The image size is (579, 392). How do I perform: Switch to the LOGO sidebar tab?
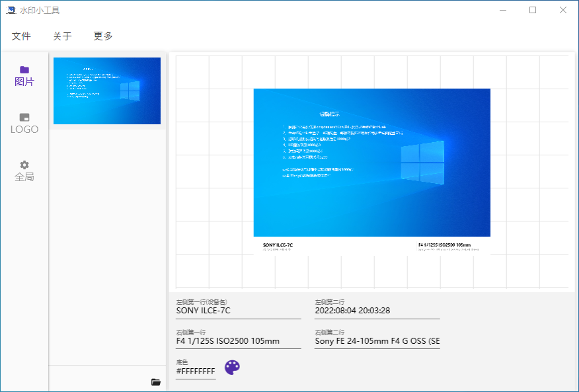[x=24, y=124]
